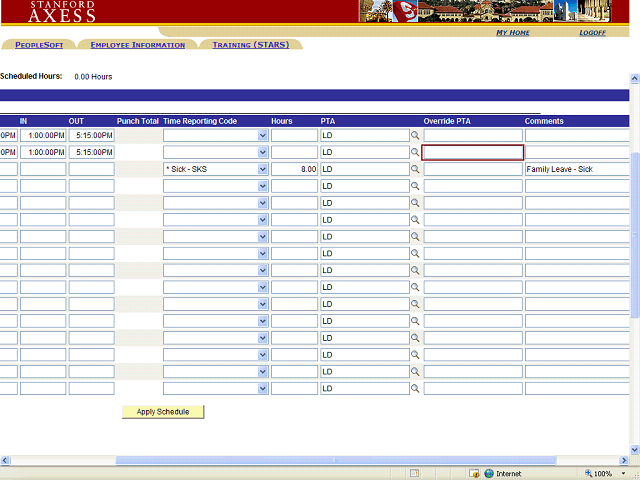Click the PTA lookup magnifier in the fourth row

pos(415,186)
